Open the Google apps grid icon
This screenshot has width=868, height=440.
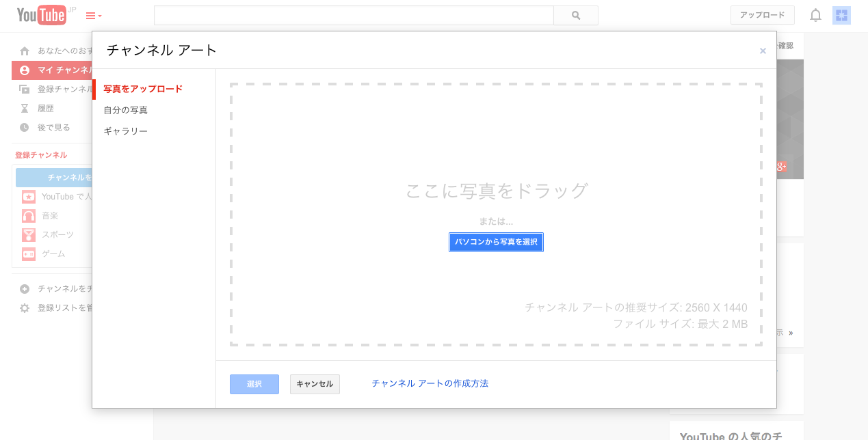pyautogui.click(x=841, y=15)
